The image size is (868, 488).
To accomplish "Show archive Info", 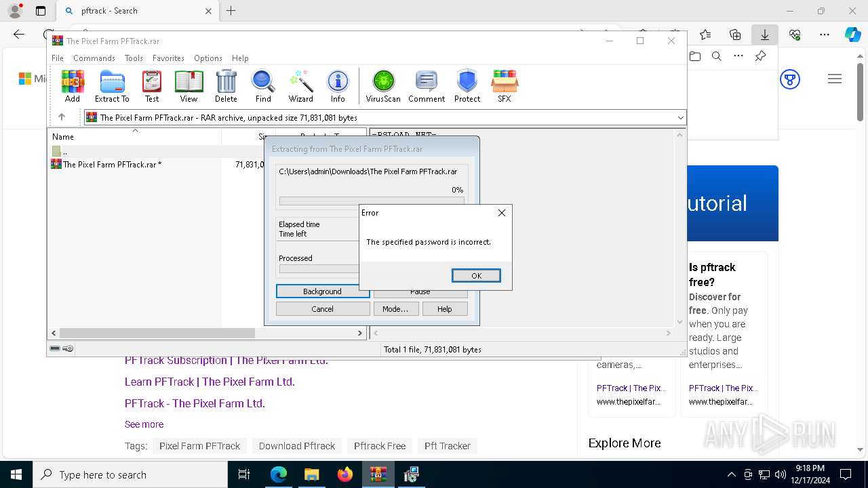I will (x=338, y=86).
